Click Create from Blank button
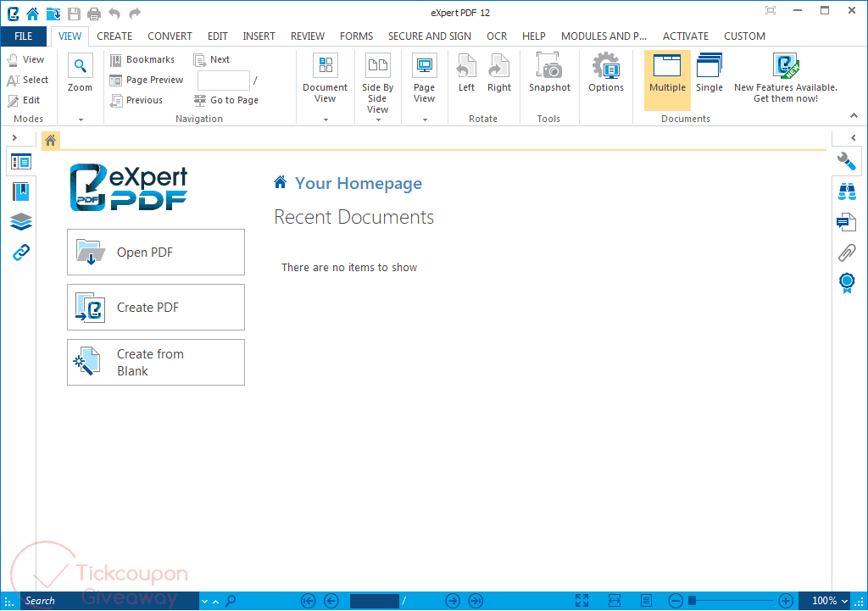868x611 pixels. click(156, 363)
